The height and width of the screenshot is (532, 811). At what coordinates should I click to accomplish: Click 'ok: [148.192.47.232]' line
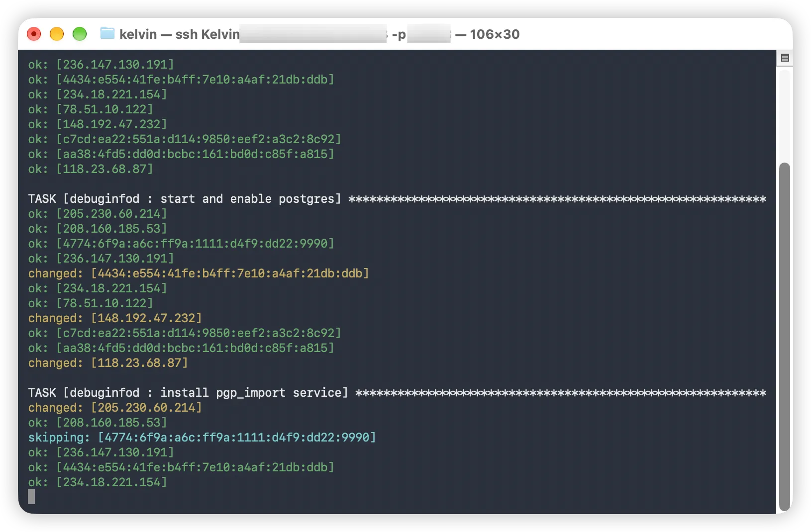tap(98, 124)
